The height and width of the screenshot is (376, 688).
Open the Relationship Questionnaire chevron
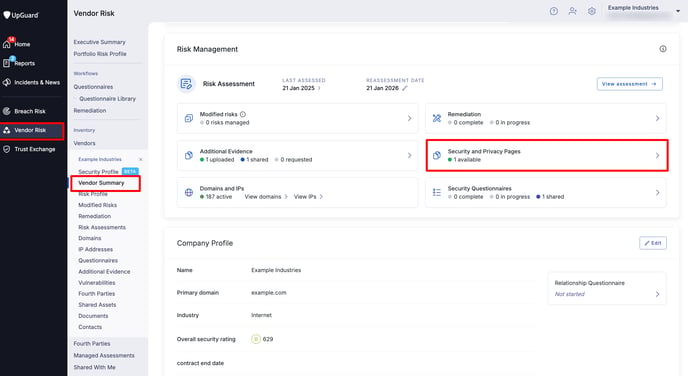tap(657, 294)
